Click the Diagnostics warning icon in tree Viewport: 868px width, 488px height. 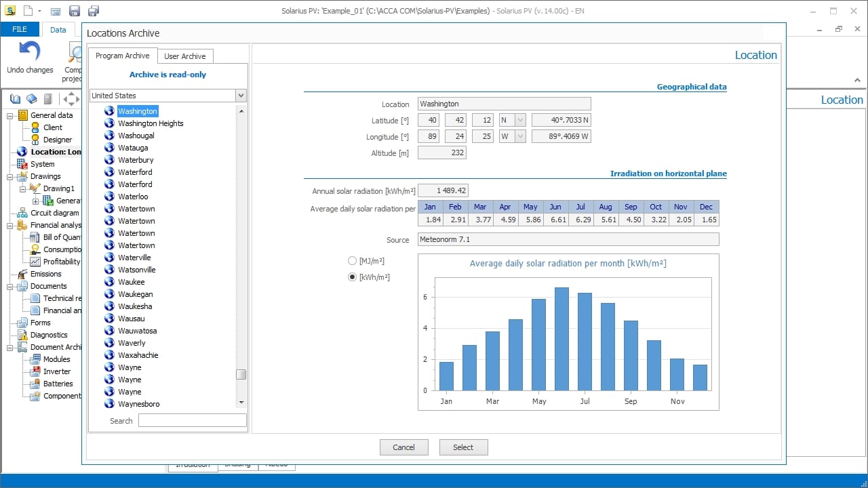(22, 335)
